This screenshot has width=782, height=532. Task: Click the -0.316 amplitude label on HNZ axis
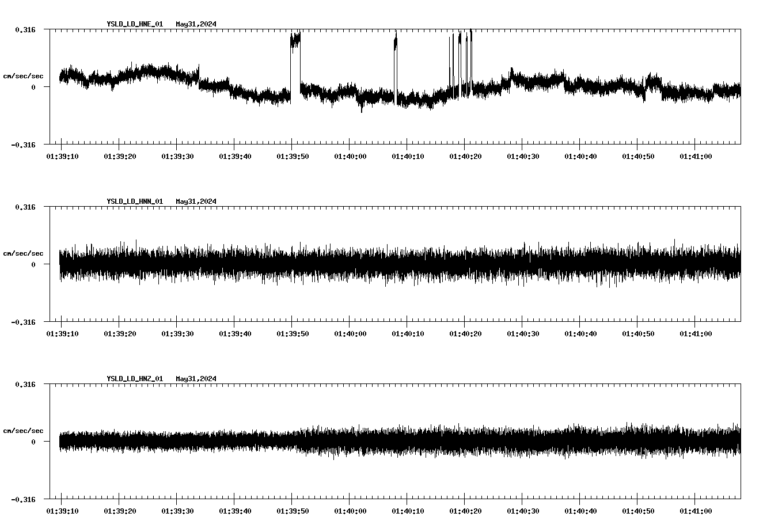tap(24, 500)
